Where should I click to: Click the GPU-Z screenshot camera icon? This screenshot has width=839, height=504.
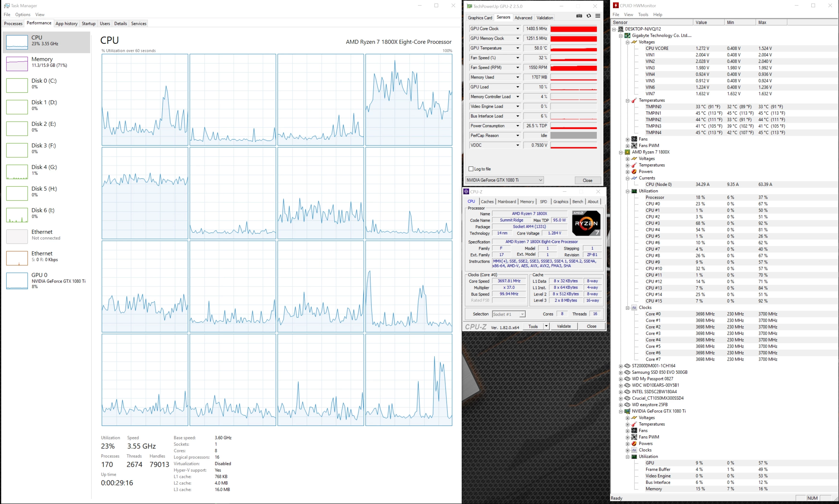coord(579,16)
